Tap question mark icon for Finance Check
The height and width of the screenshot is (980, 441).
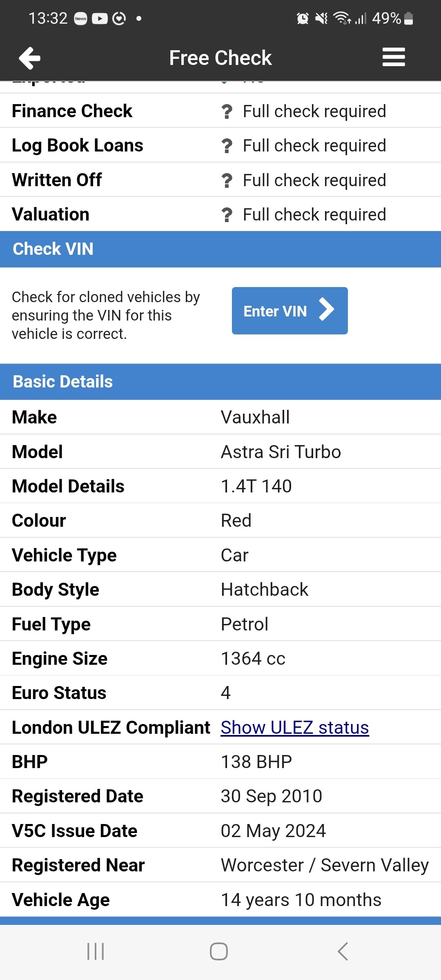point(227,111)
